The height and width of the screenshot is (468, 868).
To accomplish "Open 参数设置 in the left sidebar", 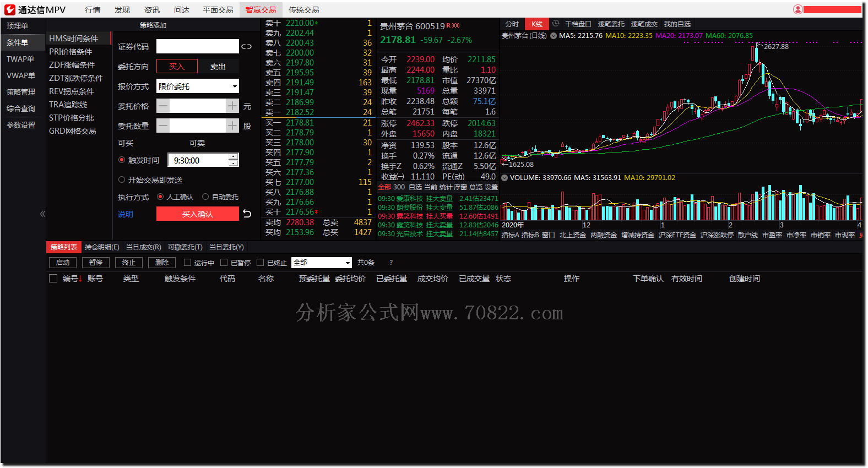I will [x=21, y=125].
